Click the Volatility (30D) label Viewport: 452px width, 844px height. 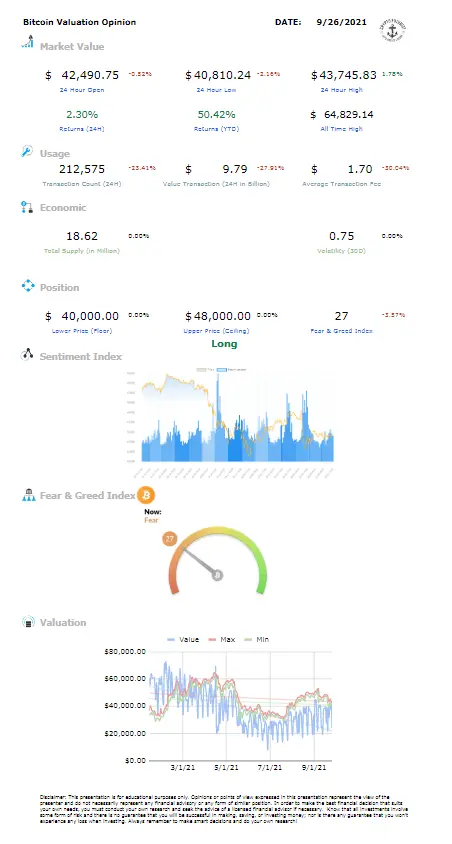coord(342,251)
